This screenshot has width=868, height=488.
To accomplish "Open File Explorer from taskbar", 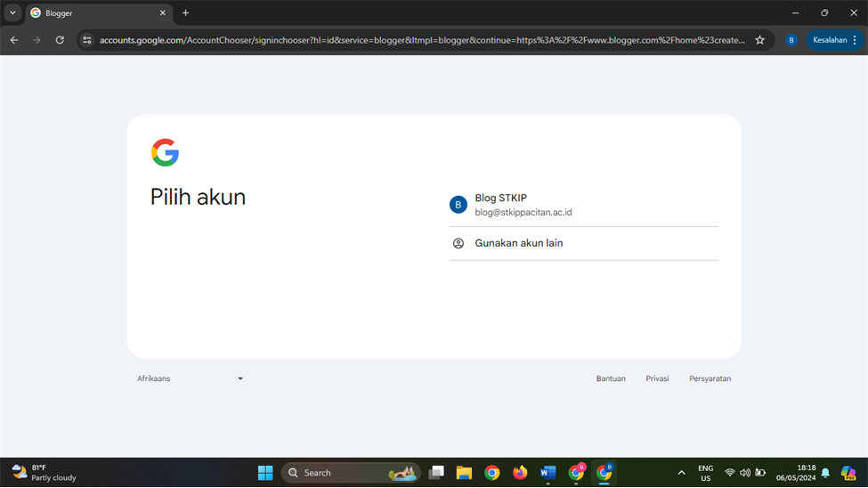I will coord(464,473).
